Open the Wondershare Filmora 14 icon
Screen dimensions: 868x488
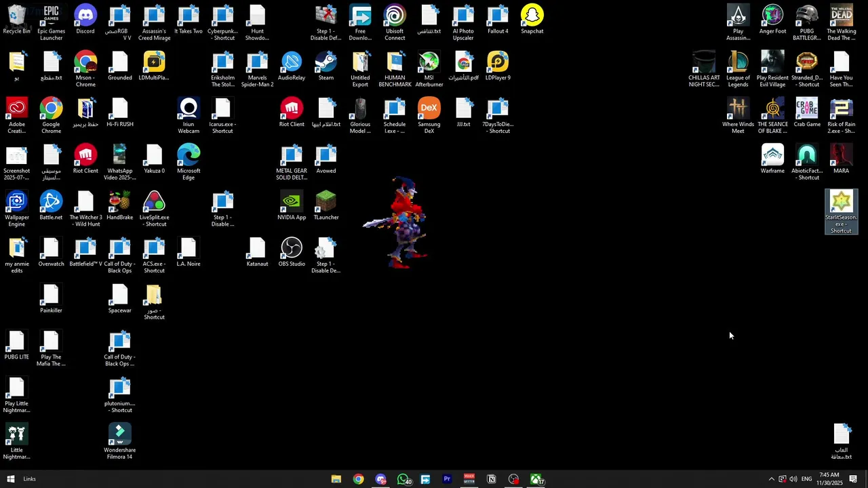click(x=120, y=442)
